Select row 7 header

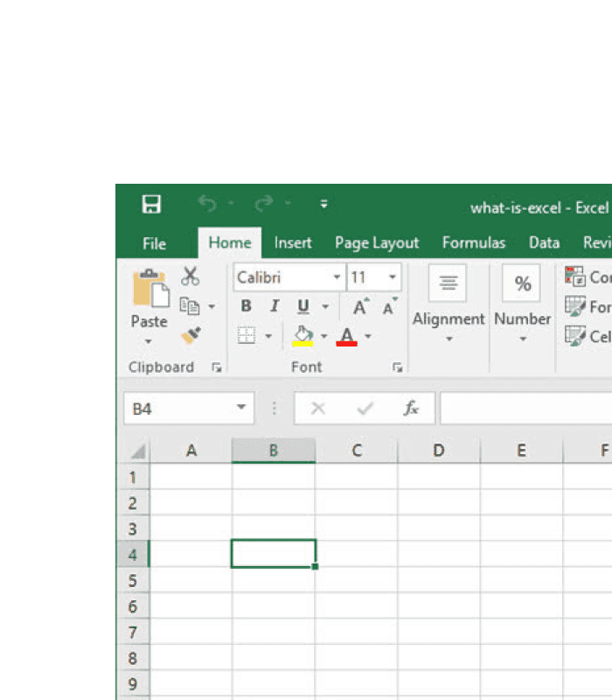click(133, 632)
